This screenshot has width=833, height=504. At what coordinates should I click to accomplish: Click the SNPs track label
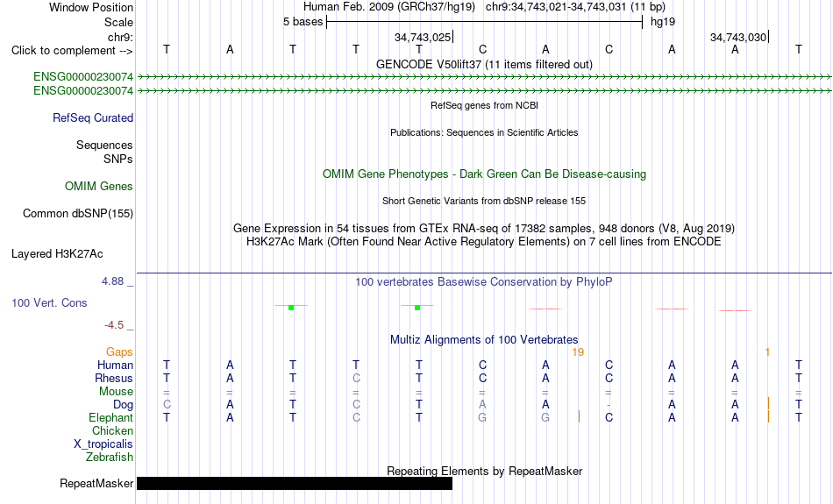coord(118,159)
